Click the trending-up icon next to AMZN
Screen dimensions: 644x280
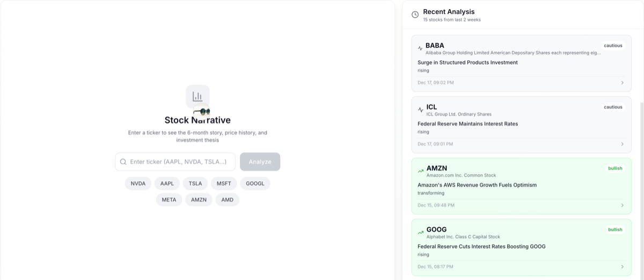click(x=421, y=171)
